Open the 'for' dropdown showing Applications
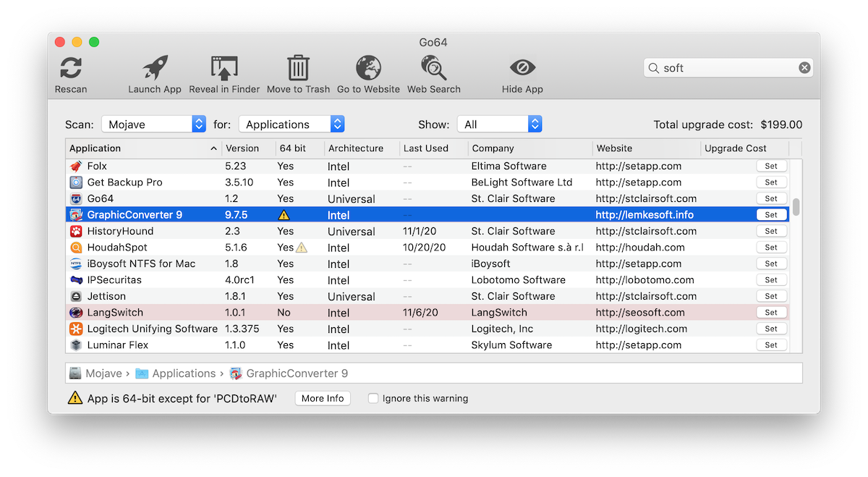Viewport: 868px width, 477px height. 292,124
